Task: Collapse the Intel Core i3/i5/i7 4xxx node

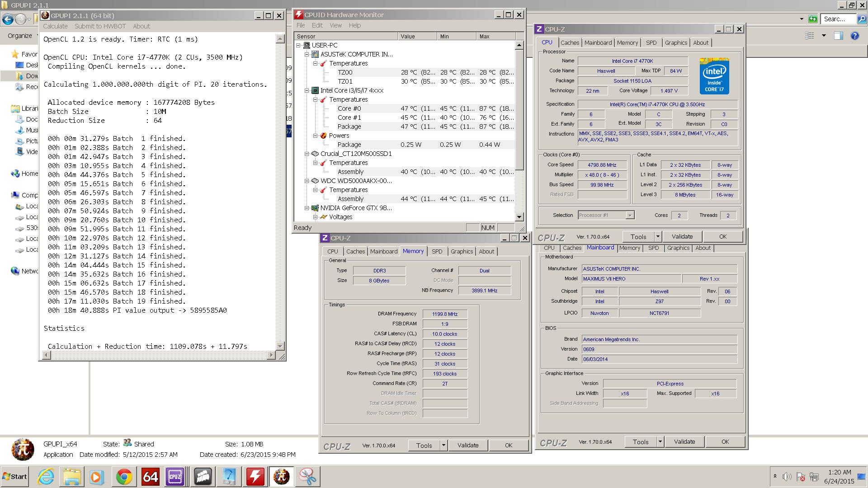Action: tap(307, 90)
